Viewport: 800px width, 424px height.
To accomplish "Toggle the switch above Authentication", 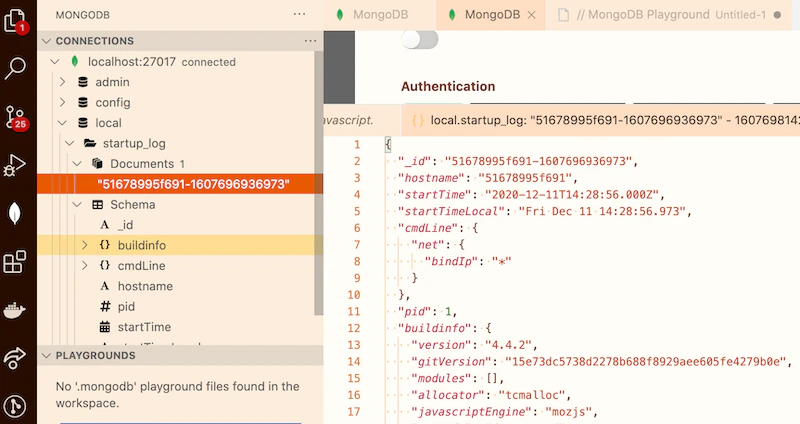I will pos(419,39).
